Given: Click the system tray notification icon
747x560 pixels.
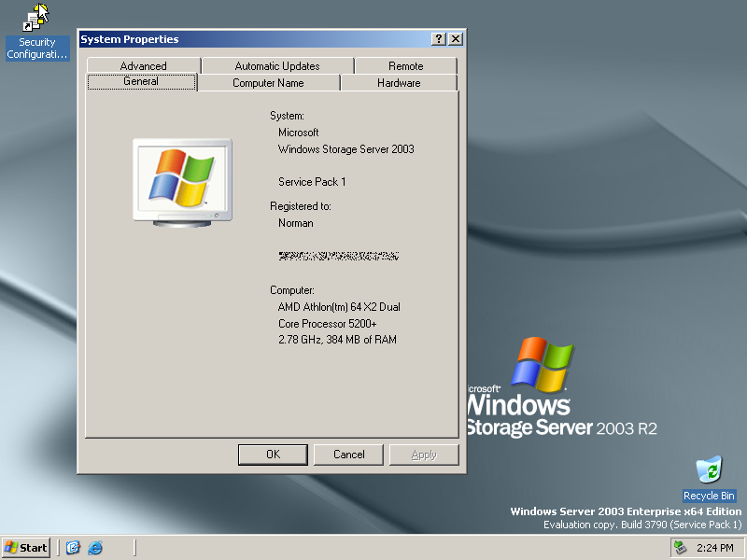Looking at the screenshot, I should point(680,548).
